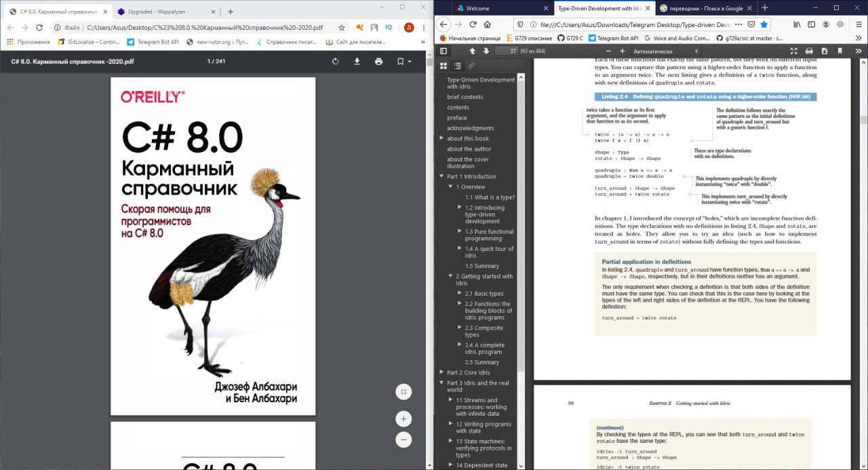Viewport: 868px width, 470px height.
Task: Jump to 2.1 Basic types in outline
Action: tap(484, 294)
